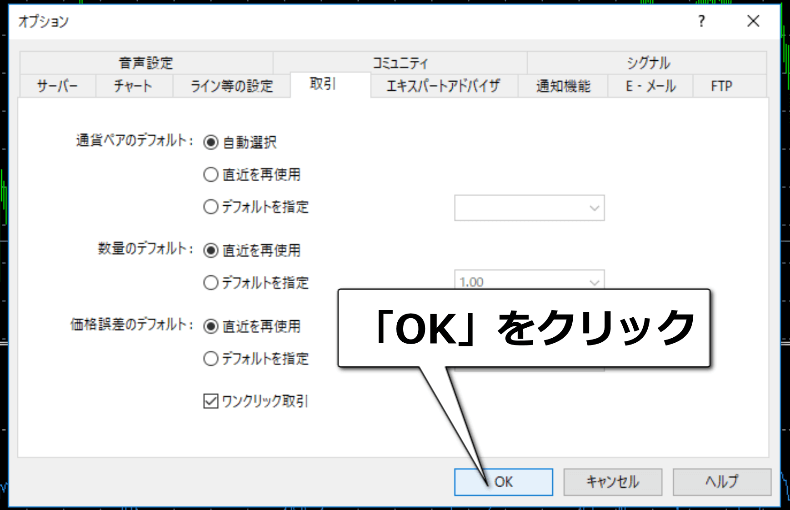790x510 pixels.
Task: Select デフォルトを指定 under 価格誤差のデフォルト
Action: click(256, 359)
